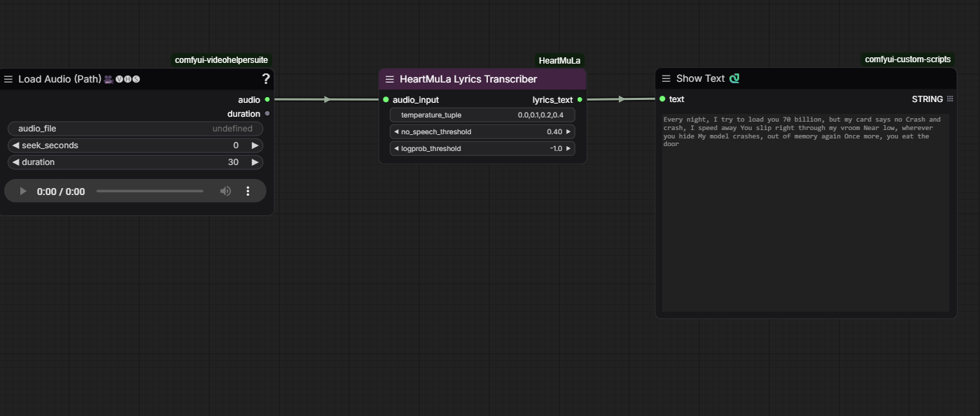980x416 pixels.
Task: Click the comfyui-videohelpersuite badge
Action: 221,60
